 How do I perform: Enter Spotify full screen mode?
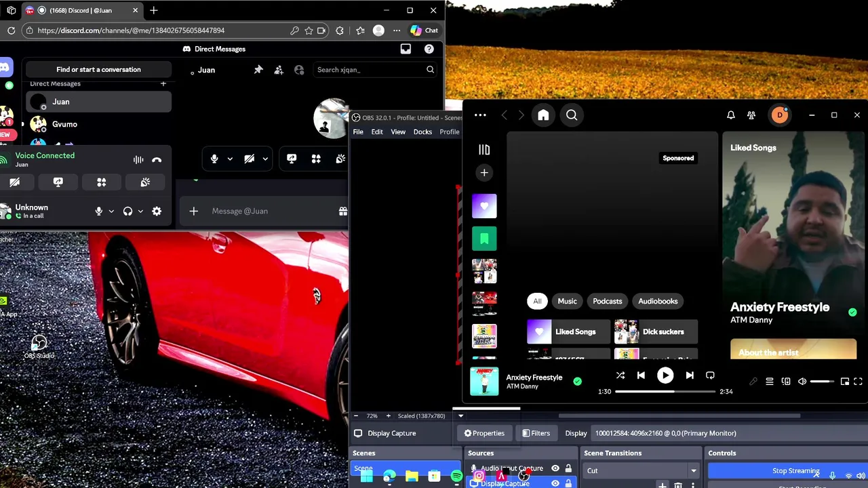[x=858, y=382]
